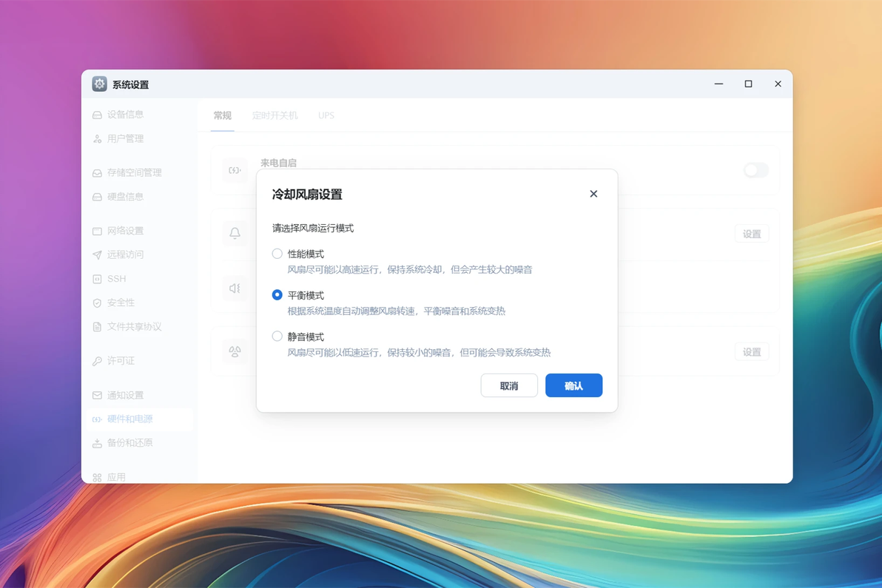
Task: Click the 存储空间管理 sidebar icon
Action: pyautogui.click(x=98, y=173)
